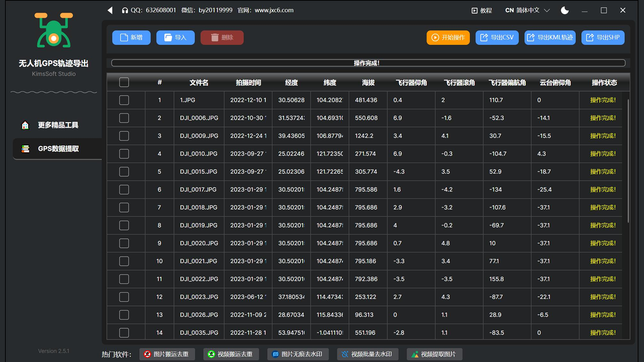Check the row for DJI_0018.JPG
644x362 pixels.
pos(124,207)
